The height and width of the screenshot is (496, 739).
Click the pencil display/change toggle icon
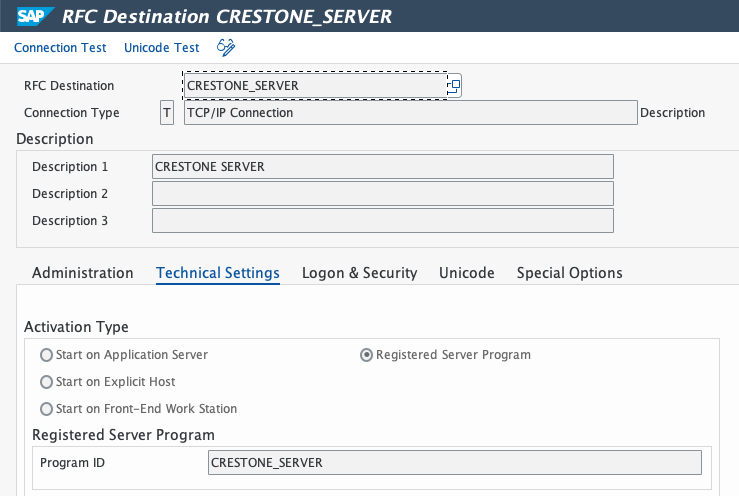(226, 47)
